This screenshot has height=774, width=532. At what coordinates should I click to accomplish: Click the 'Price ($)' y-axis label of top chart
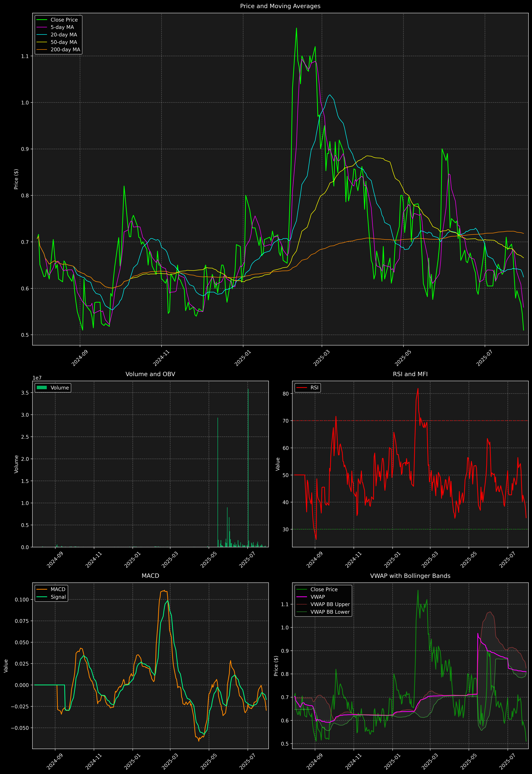click(16, 179)
